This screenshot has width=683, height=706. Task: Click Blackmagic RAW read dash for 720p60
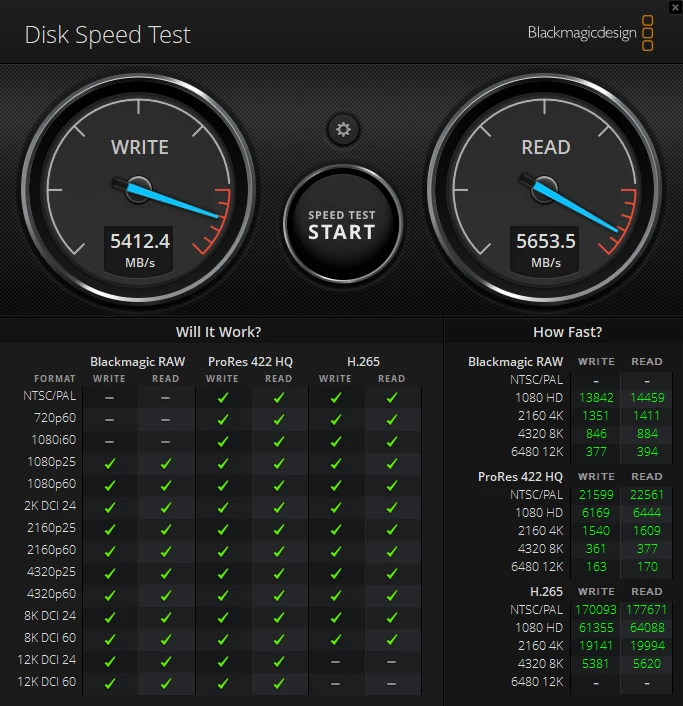(166, 420)
